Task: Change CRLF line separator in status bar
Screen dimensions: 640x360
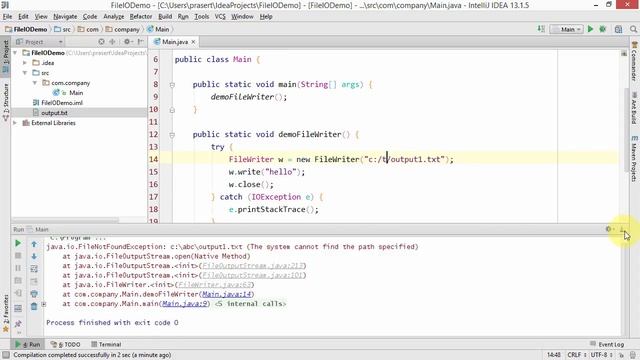Action: tap(577, 355)
